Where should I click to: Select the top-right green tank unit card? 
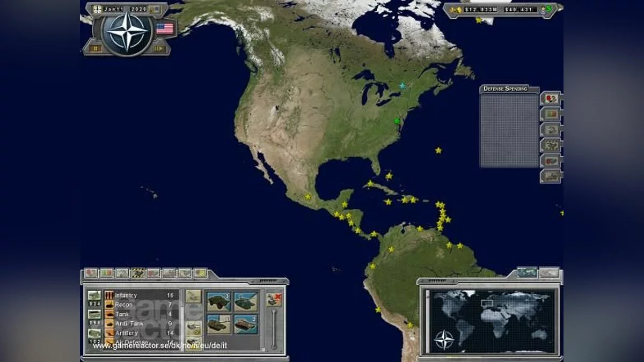tap(246, 302)
